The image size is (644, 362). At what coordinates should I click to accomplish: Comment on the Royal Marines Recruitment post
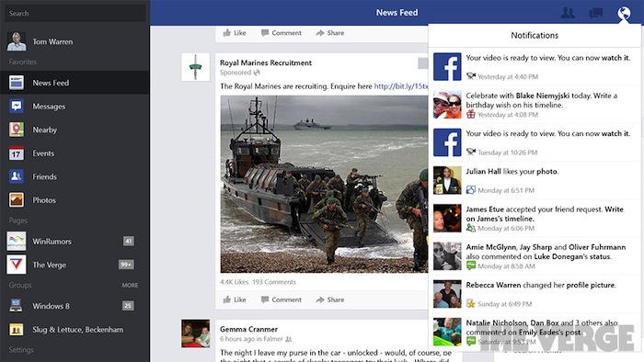pyautogui.click(x=282, y=300)
